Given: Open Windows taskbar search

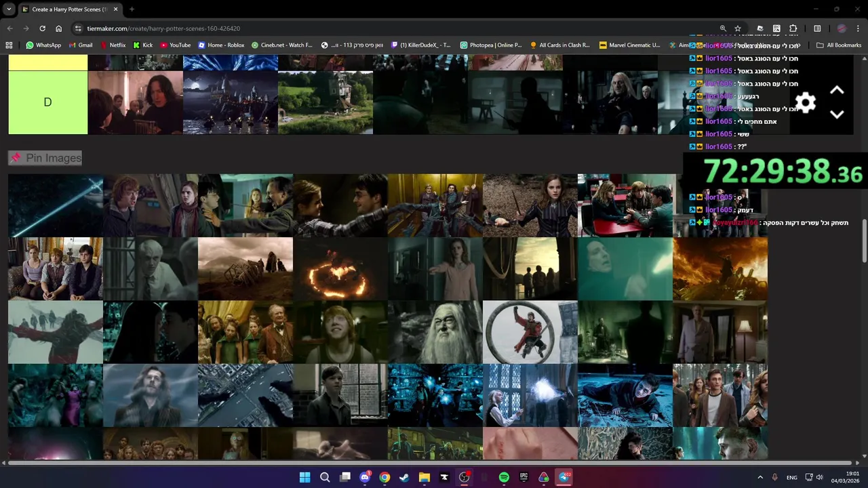Looking at the screenshot, I should coord(325,477).
